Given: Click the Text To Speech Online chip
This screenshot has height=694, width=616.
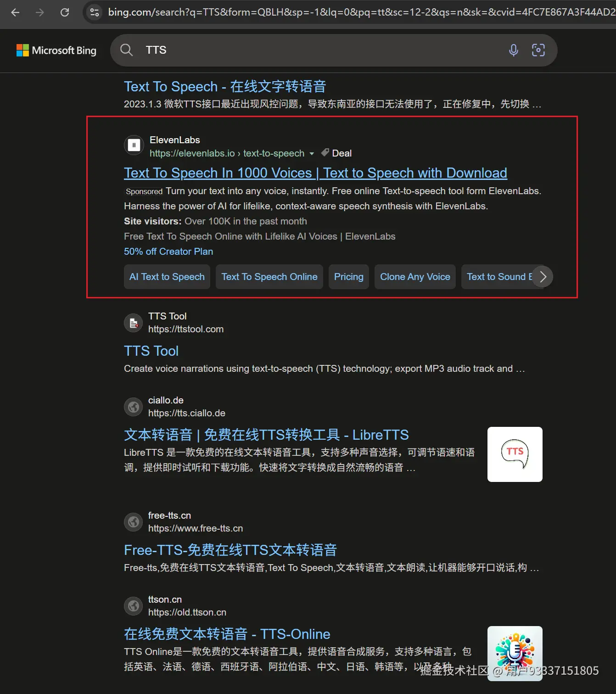Looking at the screenshot, I should [269, 277].
